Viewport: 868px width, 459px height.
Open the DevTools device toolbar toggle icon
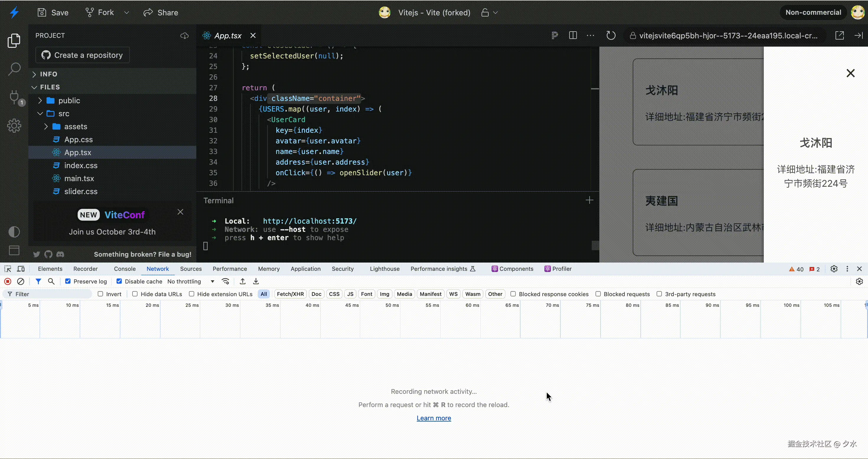tap(21, 269)
